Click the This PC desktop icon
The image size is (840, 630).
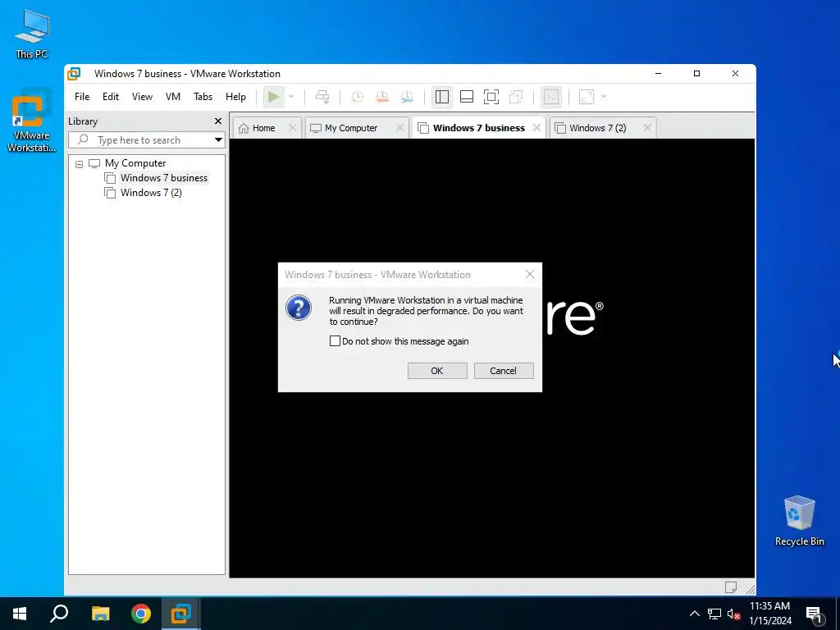[32, 34]
